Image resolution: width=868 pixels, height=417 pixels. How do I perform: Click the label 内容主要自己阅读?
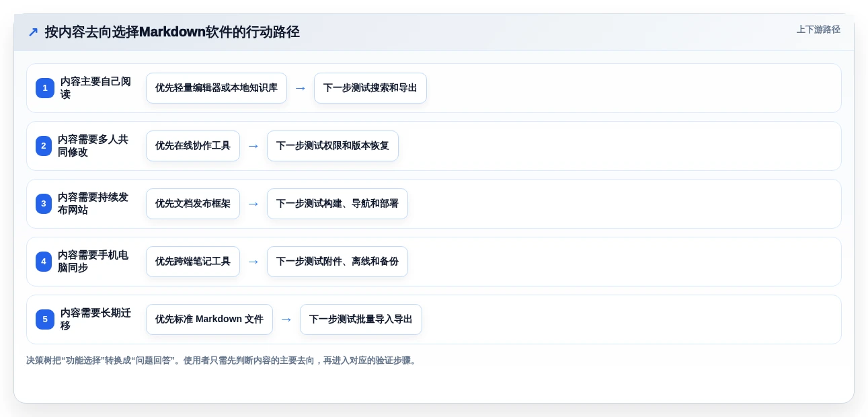click(x=95, y=88)
